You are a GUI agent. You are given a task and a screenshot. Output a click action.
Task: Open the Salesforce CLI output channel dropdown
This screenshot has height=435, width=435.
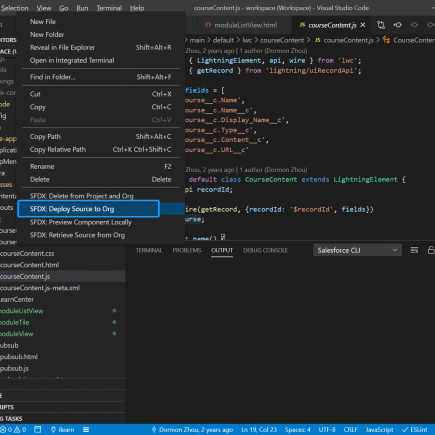click(x=357, y=250)
